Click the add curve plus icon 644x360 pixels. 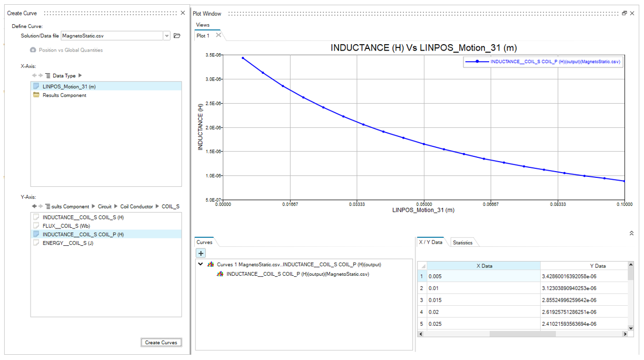click(201, 253)
